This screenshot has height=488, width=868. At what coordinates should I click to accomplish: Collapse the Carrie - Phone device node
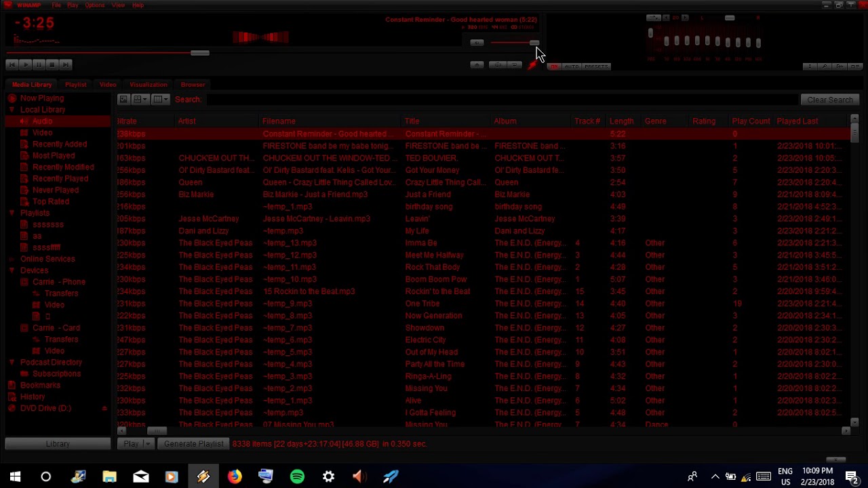click(x=24, y=283)
